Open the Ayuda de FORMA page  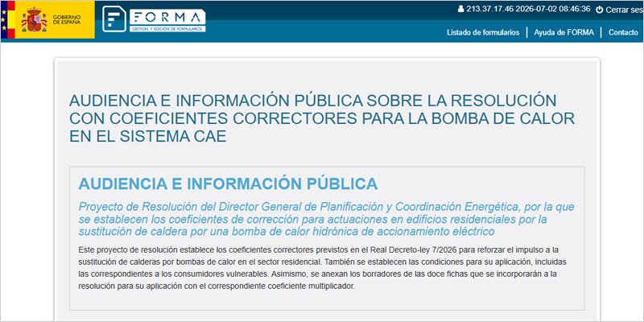(x=564, y=32)
